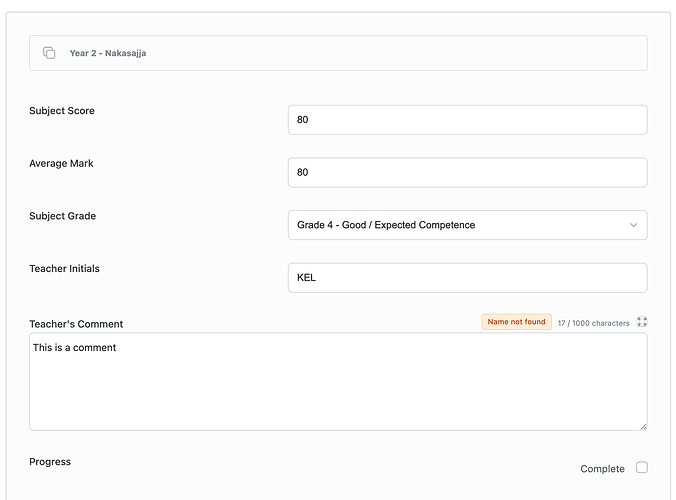The image size is (676, 500).
Task: Grab the comment box resize handle
Action: point(642,426)
